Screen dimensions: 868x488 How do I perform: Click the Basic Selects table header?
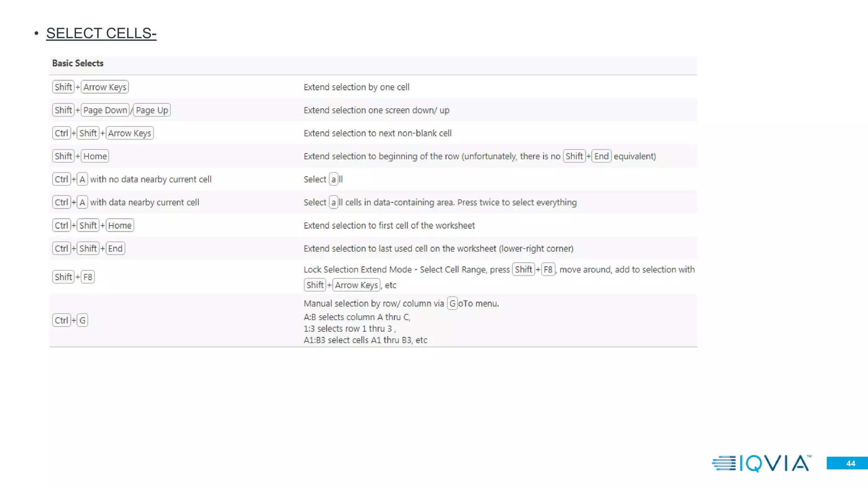pyautogui.click(x=78, y=63)
